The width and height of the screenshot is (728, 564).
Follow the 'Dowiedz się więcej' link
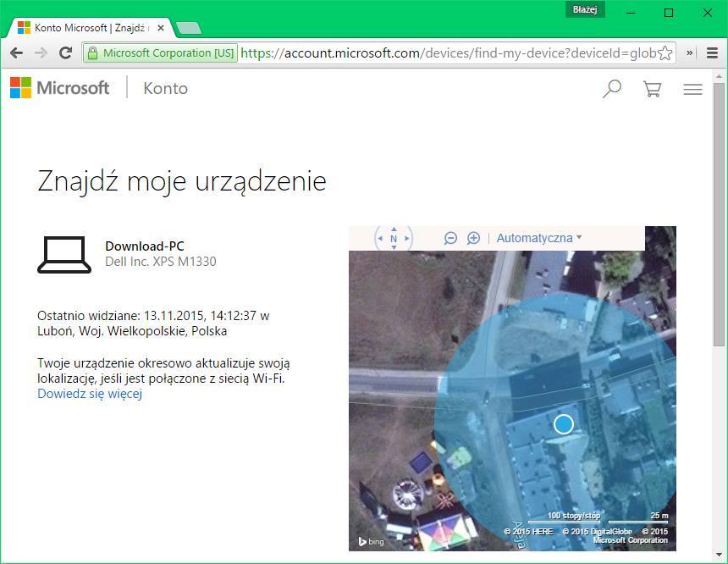click(90, 394)
